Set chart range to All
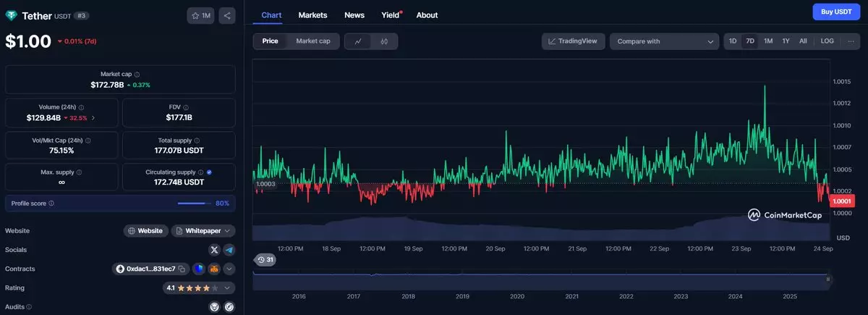Image resolution: width=868 pixels, height=315 pixels. click(803, 41)
